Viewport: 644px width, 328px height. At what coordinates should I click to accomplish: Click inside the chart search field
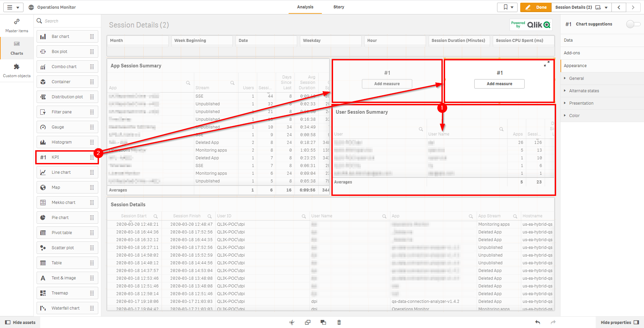[x=67, y=21]
